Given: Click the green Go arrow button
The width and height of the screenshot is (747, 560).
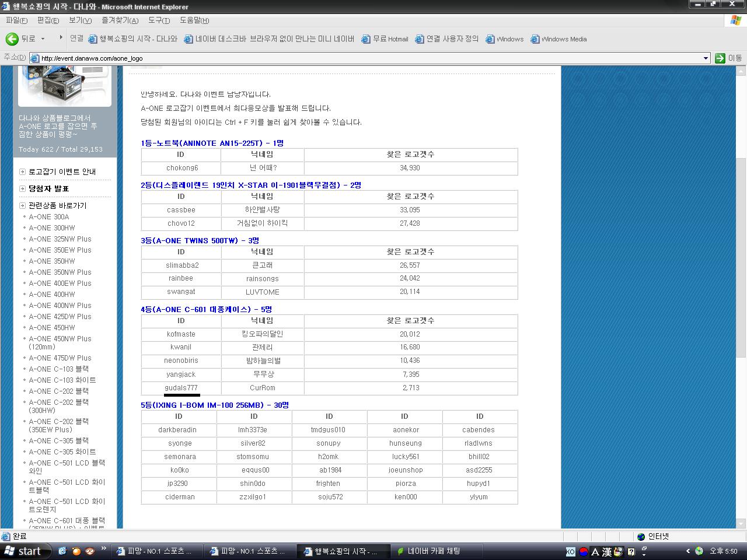Looking at the screenshot, I should [x=720, y=58].
